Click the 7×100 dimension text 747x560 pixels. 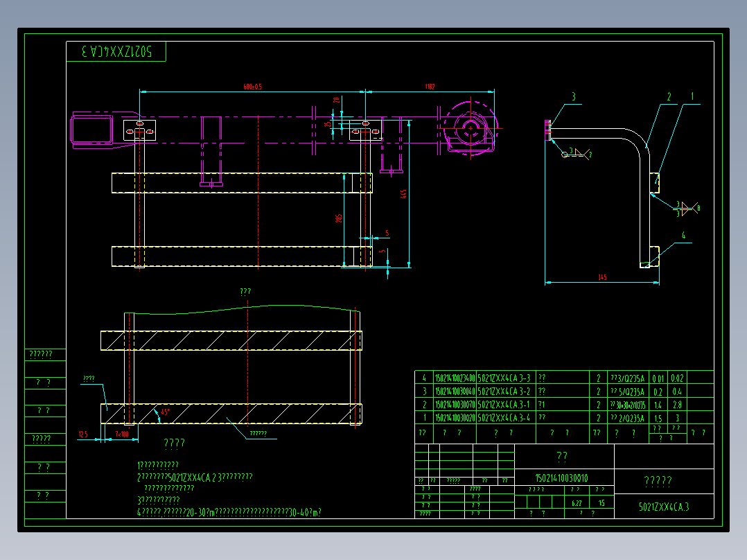(122, 434)
